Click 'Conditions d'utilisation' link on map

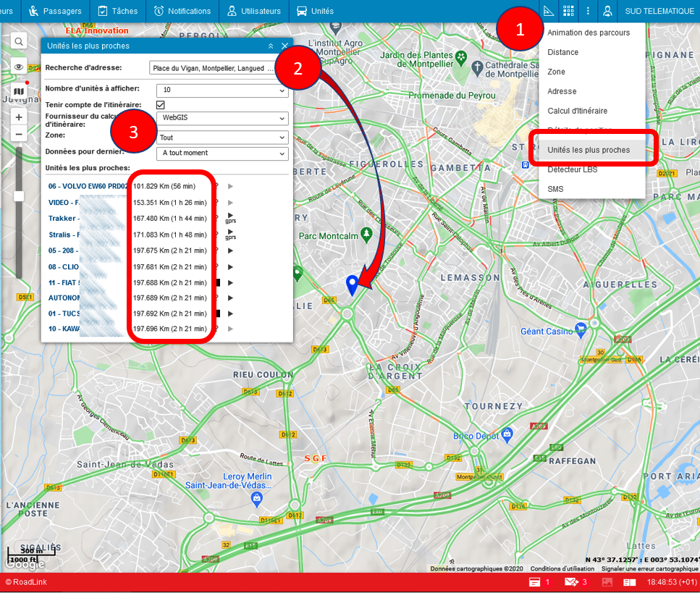562,568
